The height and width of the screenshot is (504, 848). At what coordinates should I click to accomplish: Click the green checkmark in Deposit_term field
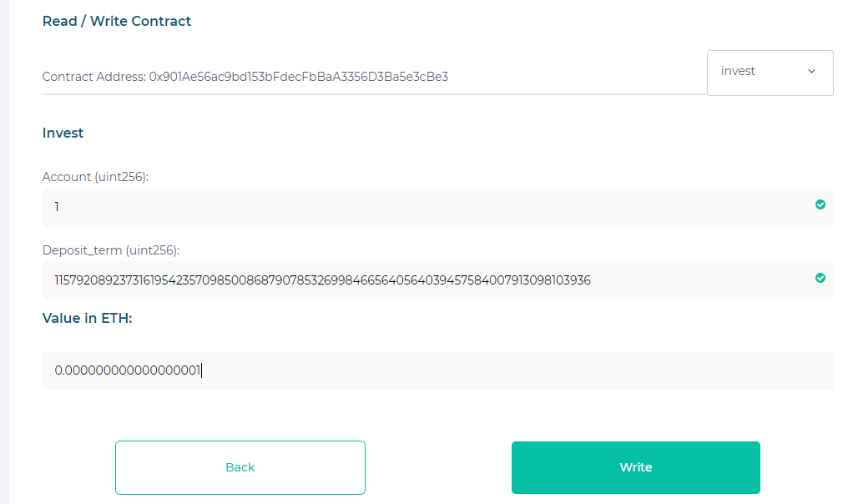pos(820,278)
